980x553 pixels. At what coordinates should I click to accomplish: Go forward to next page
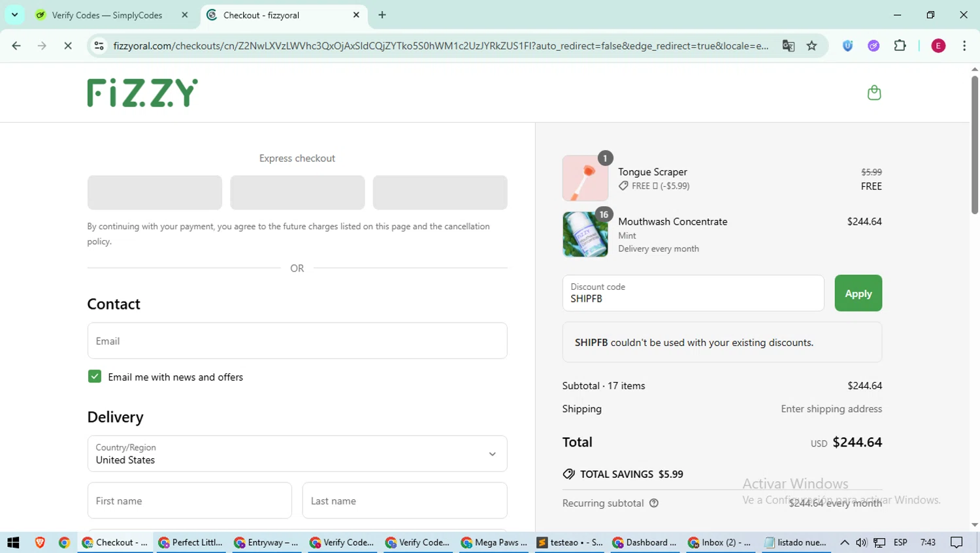point(42,46)
